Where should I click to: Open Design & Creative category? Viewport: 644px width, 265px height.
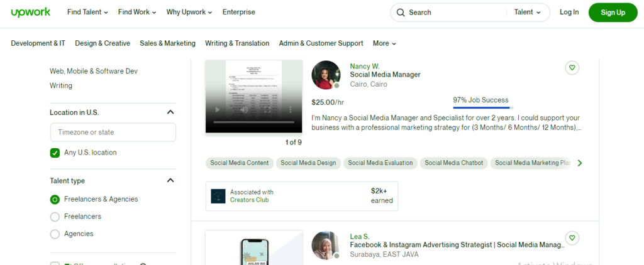103,43
